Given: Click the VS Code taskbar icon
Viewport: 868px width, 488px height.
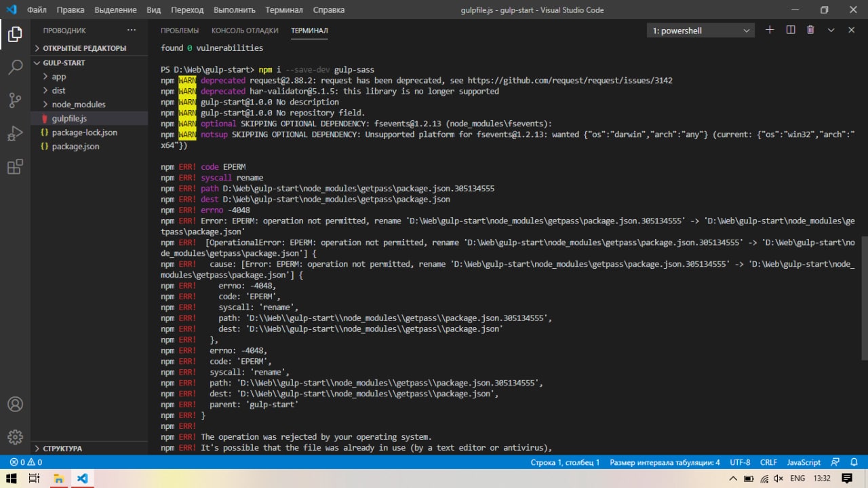Looking at the screenshot, I should (x=83, y=478).
